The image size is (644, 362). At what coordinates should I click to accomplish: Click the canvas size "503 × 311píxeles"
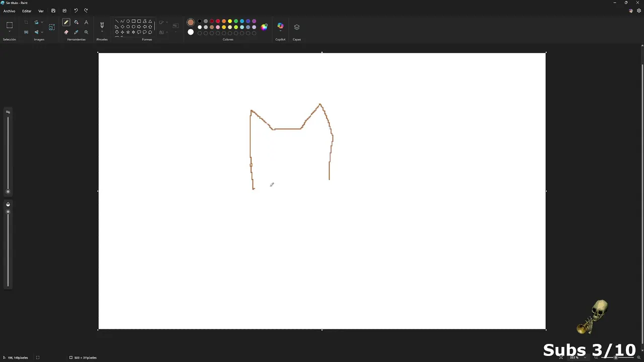point(86,357)
